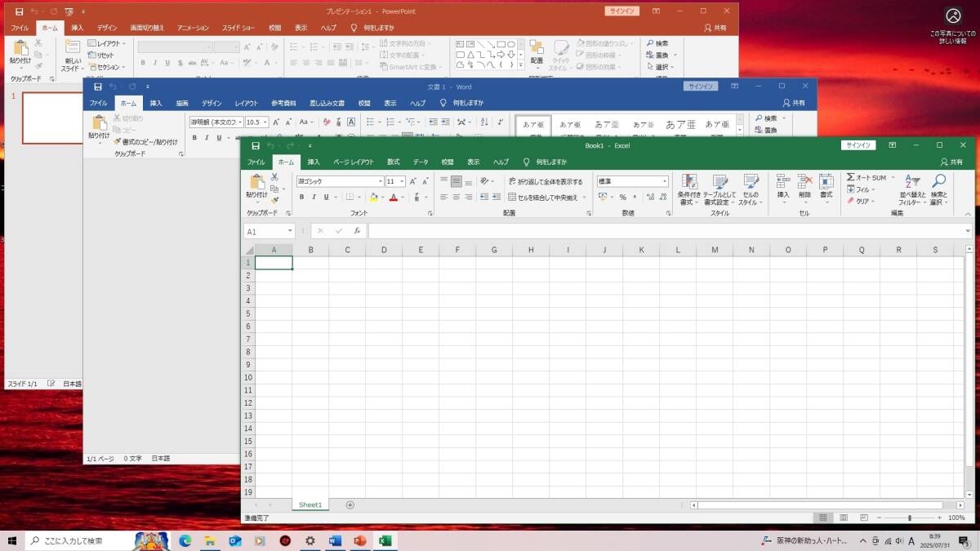Click Excel's merge and center (セルを結合して中央揃え) button

pos(542,197)
